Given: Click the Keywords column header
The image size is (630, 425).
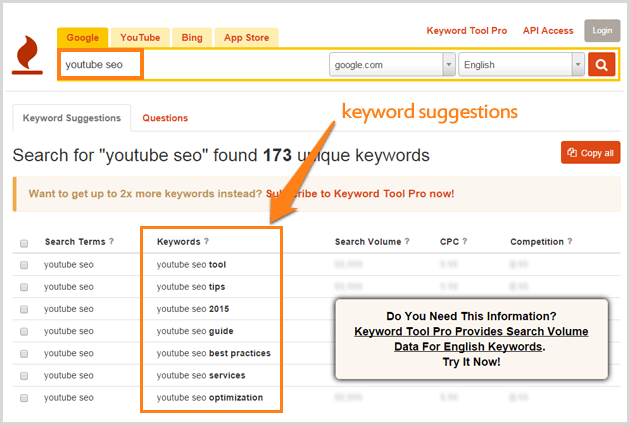Looking at the screenshot, I should pyautogui.click(x=178, y=242).
